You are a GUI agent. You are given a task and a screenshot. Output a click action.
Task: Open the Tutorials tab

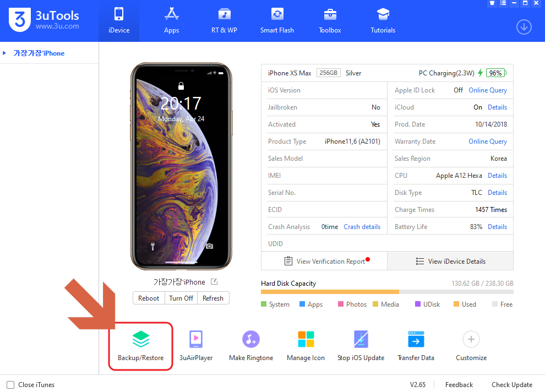pyautogui.click(x=383, y=21)
